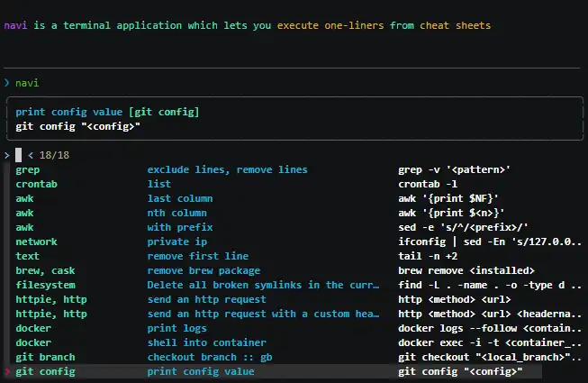Image resolution: width=588 pixels, height=383 pixels.
Task: Click the 18/18 match counter
Action: [x=54, y=155]
